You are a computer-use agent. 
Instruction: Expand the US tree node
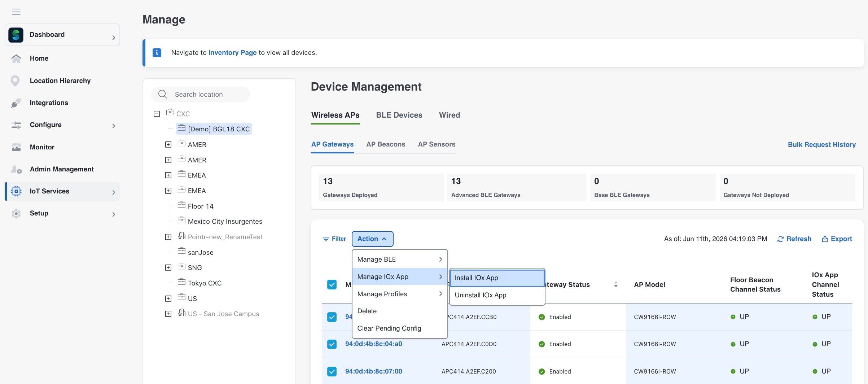(168, 299)
